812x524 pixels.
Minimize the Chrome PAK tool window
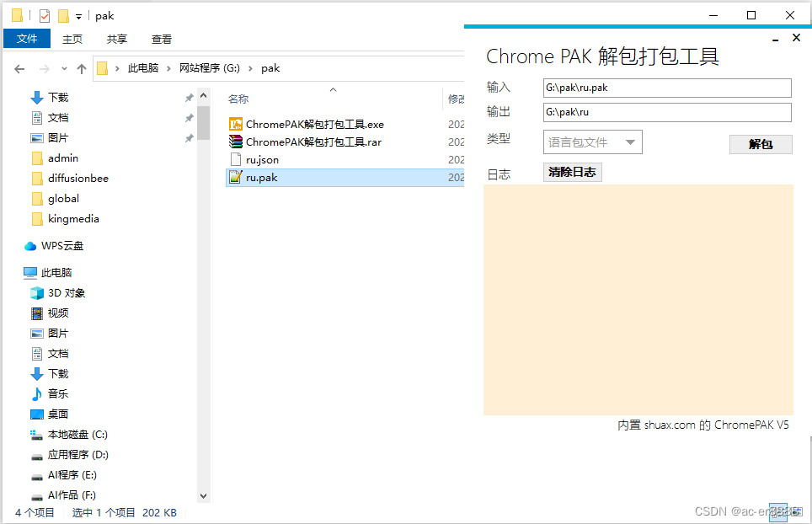(775, 39)
